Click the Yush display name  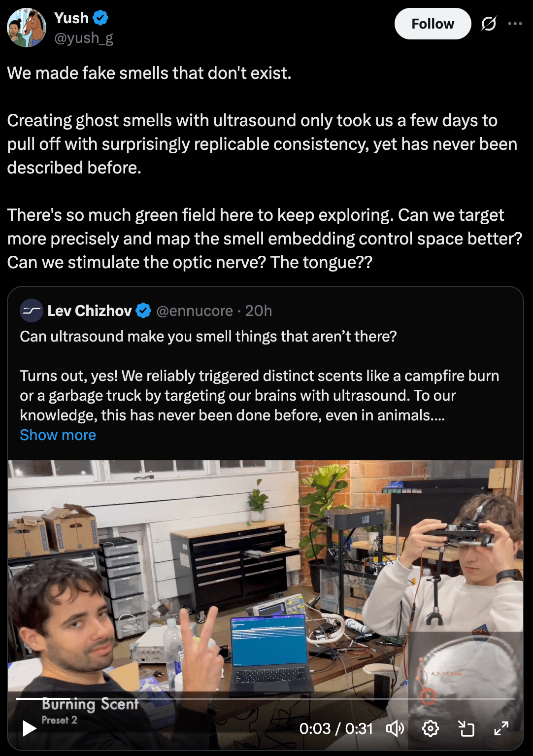point(71,18)
